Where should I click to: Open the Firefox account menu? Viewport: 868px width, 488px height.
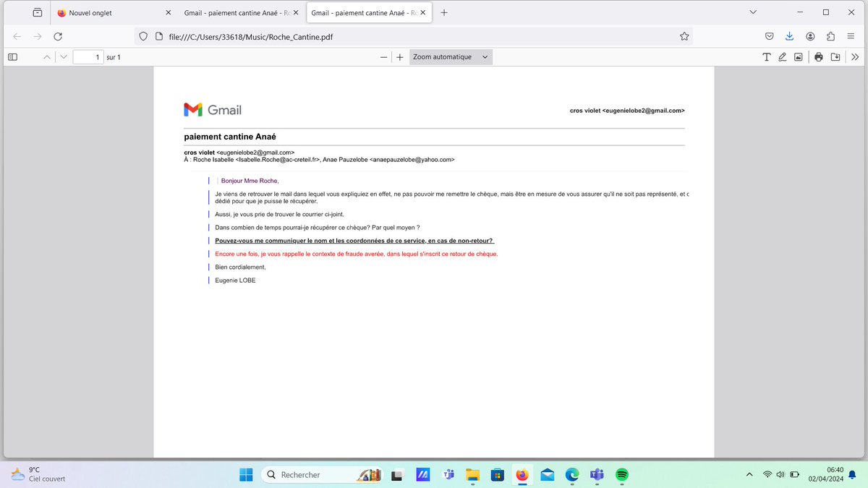click(x=811, y=36)
